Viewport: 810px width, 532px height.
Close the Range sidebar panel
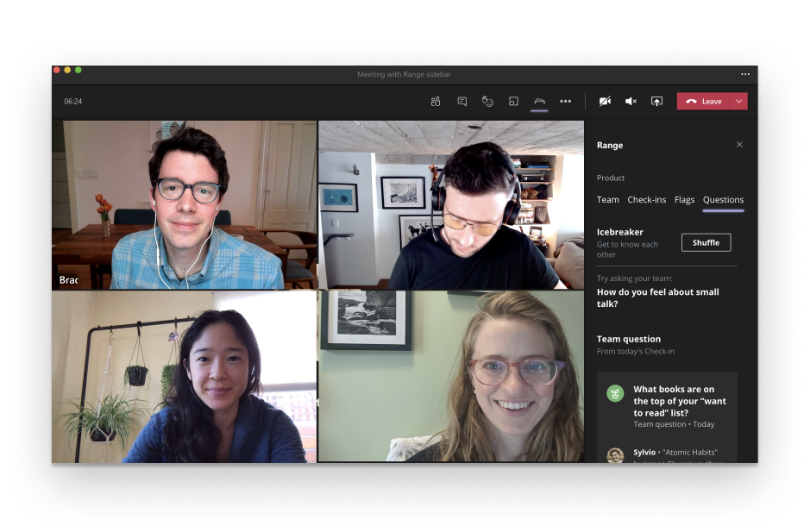click(739, 145)
